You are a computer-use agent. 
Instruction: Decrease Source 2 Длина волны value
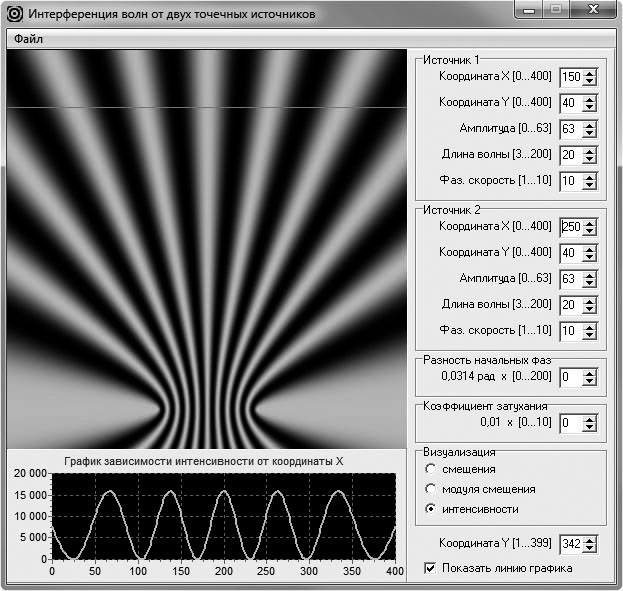point(590,310)
